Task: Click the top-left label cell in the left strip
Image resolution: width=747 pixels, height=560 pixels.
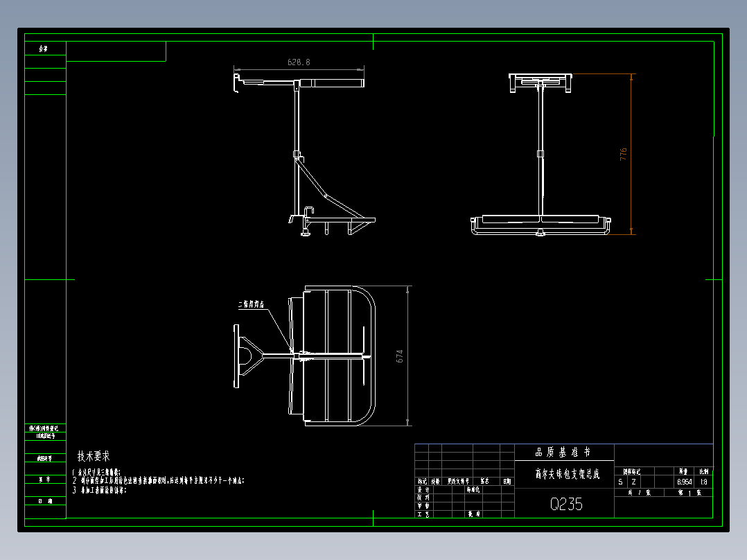Action: coord(45,49)
